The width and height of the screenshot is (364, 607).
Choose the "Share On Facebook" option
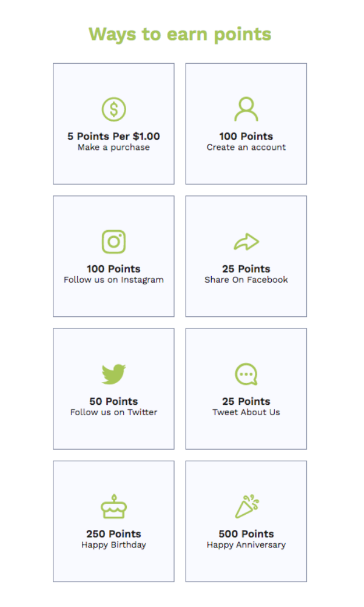246,280
